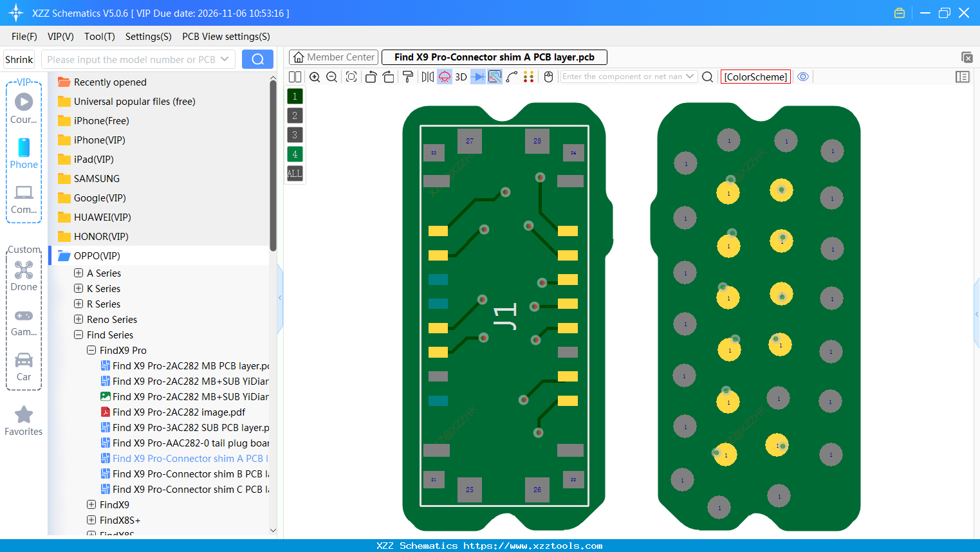Expand the Reno Series node

tap(79, 319)
